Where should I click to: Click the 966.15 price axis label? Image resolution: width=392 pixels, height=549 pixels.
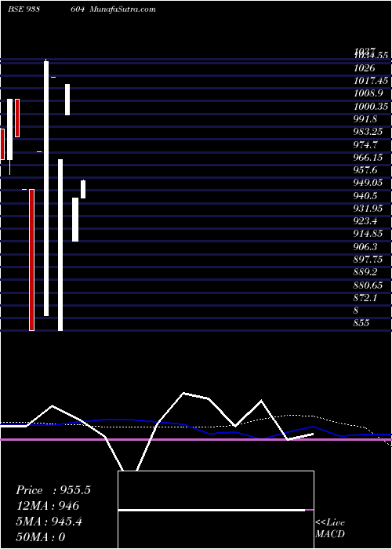click(x=368, y=157)
